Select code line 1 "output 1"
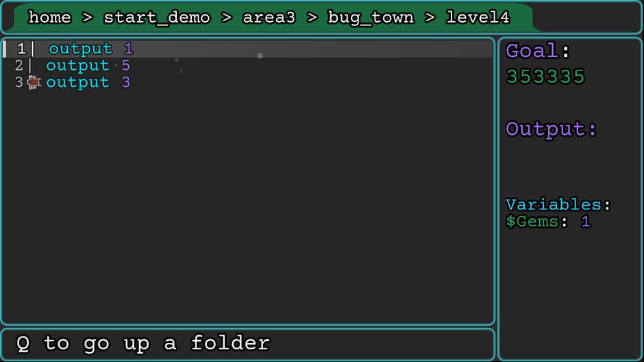Screen dimensions: 644x362 (x=248, y=49)
